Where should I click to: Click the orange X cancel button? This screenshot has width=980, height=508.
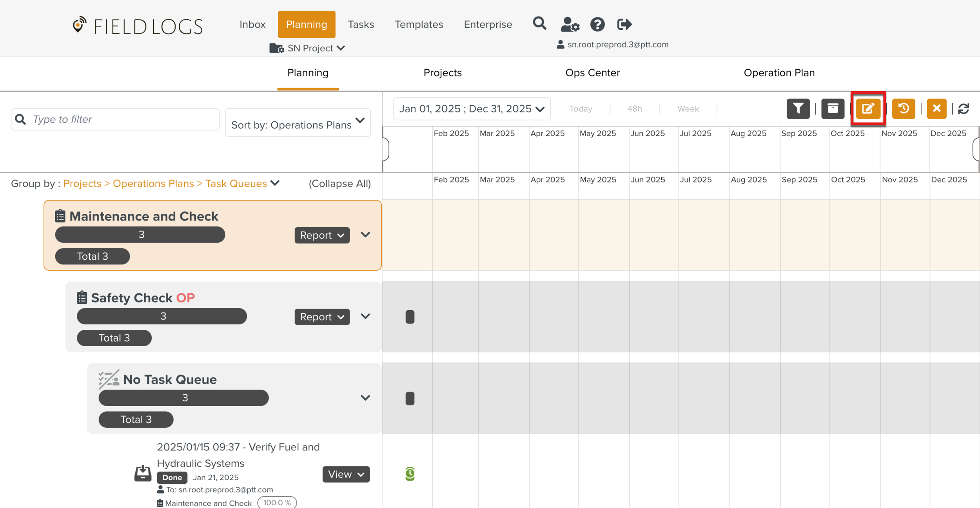point(936,108)
